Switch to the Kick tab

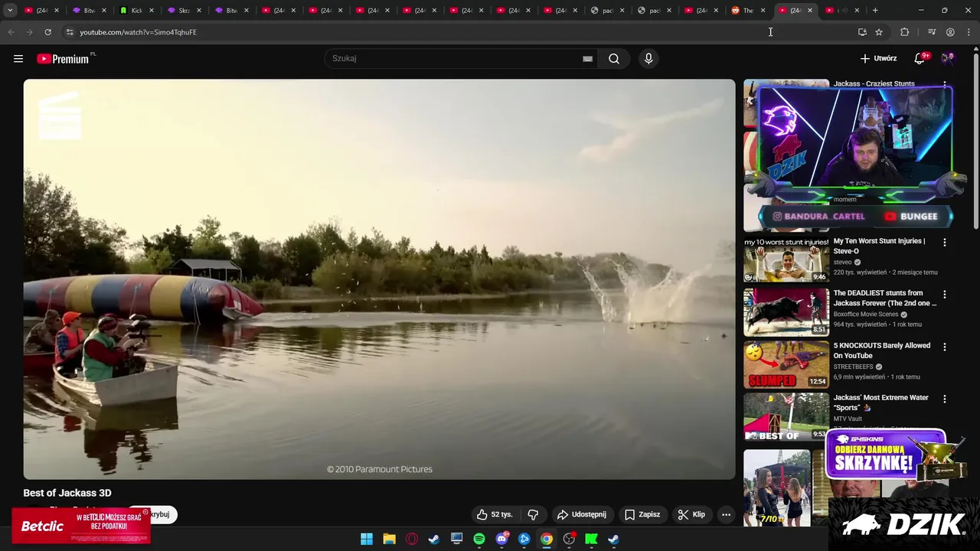pos(136,11)
